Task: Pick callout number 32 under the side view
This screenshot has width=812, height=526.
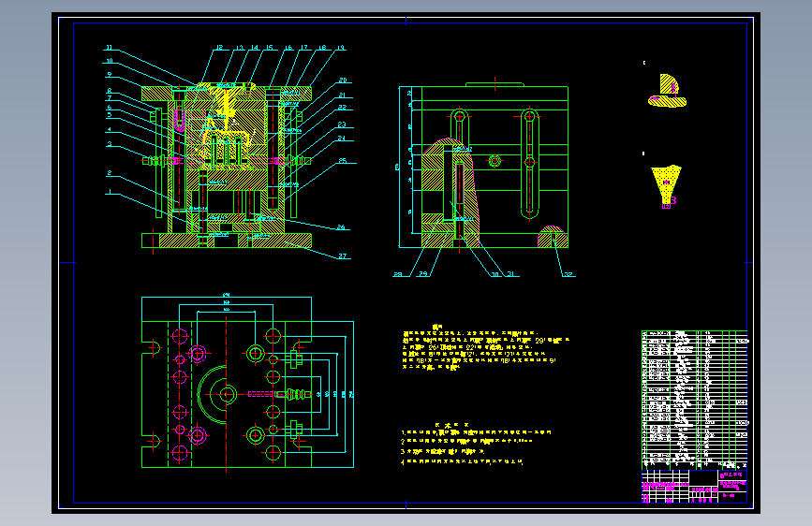Action: coord(568,274)
